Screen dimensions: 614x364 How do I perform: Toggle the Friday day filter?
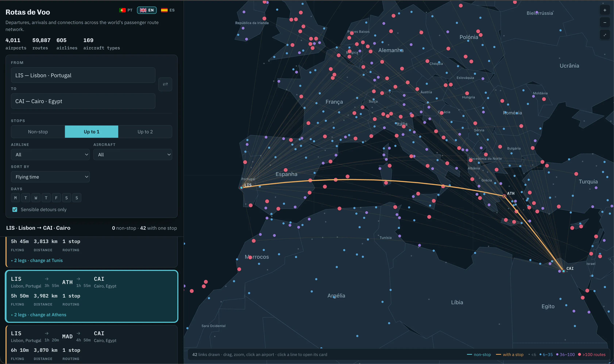point(56,198)
